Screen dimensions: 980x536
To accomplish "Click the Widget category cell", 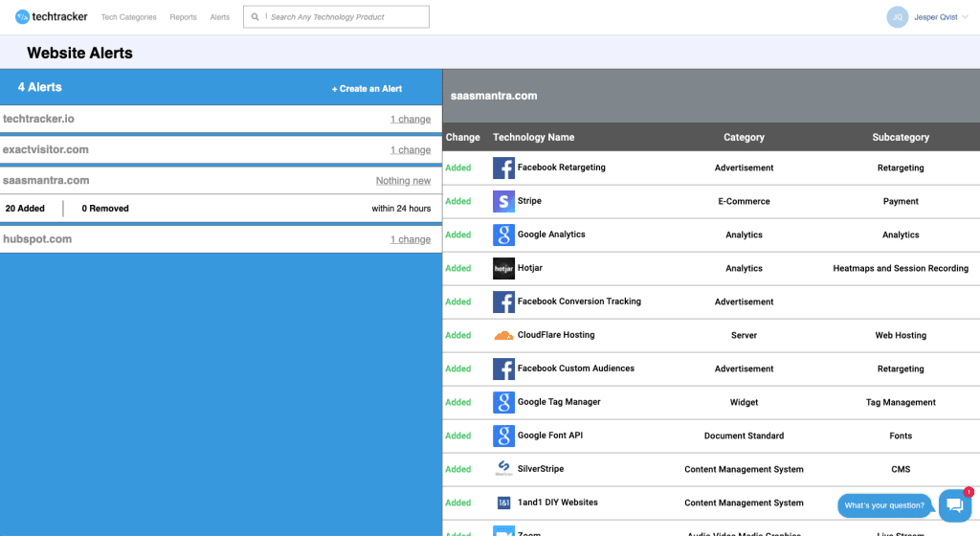I will pyautogui.click(x=744, y=402).
